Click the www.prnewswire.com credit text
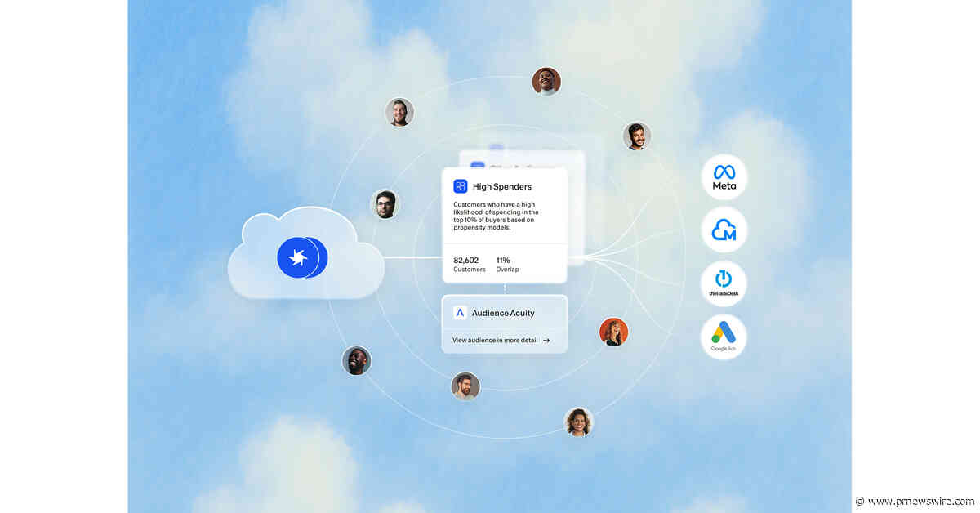 pos(920,501)
